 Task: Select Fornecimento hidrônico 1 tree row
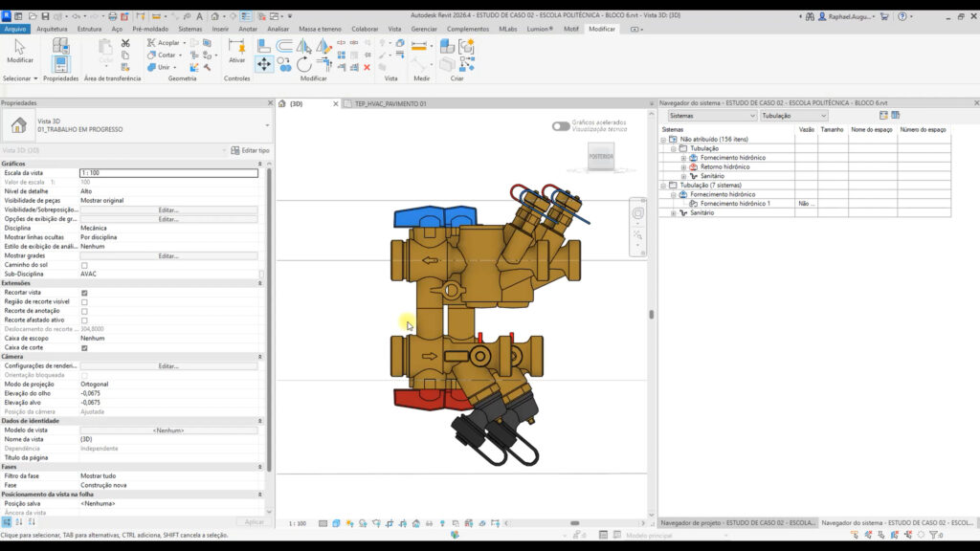[x=735, y=204]
